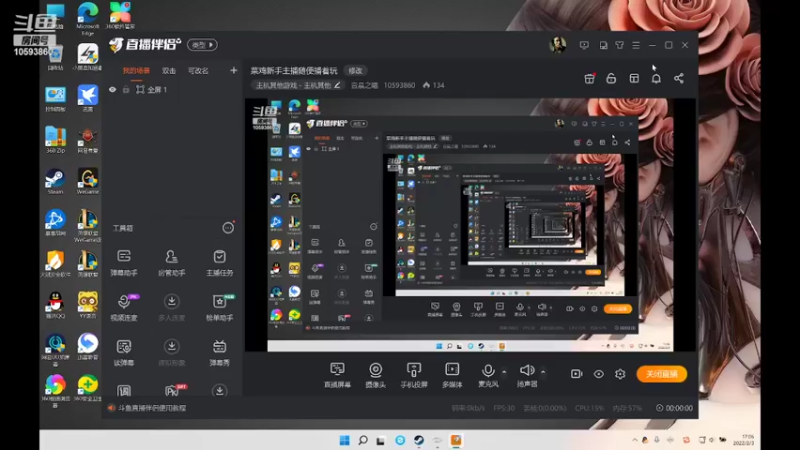Screen dimensions: 800x450
Task: Toggle the lock on the 全屏 1 source
Action: pyautogui.click(x=126, y=90)
